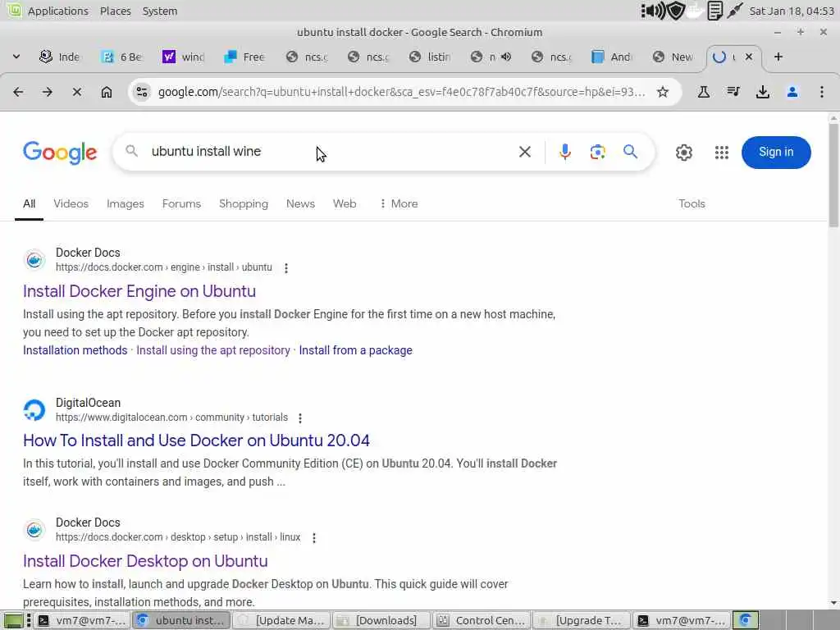The width and height of the screenshot is (840, 630).
Task: Switch to the '6 Be' browser tab
Action: tap(122, 57)
